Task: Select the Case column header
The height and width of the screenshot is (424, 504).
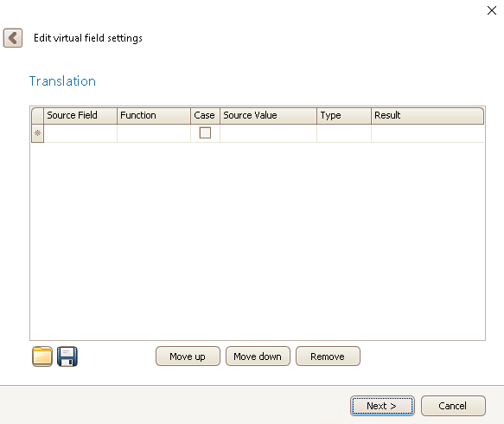Action: tap(206, 115)
